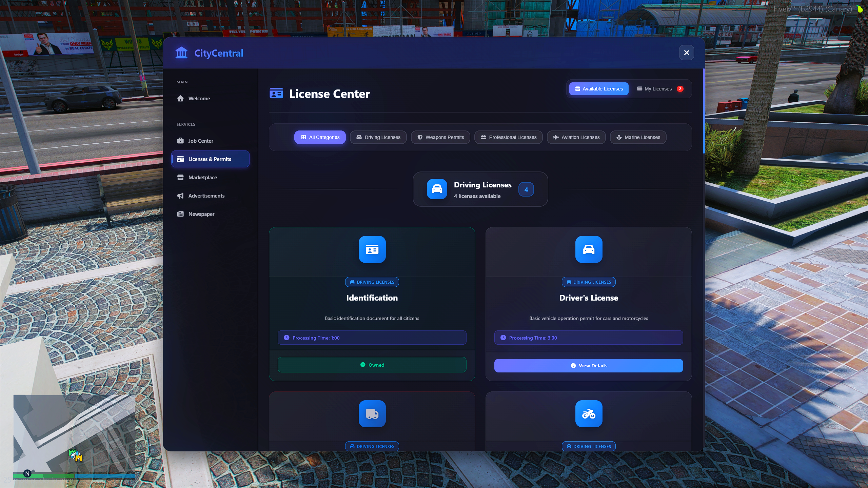Open Marketplace in the sidebar
868x488 pixels.
[210, 177]
